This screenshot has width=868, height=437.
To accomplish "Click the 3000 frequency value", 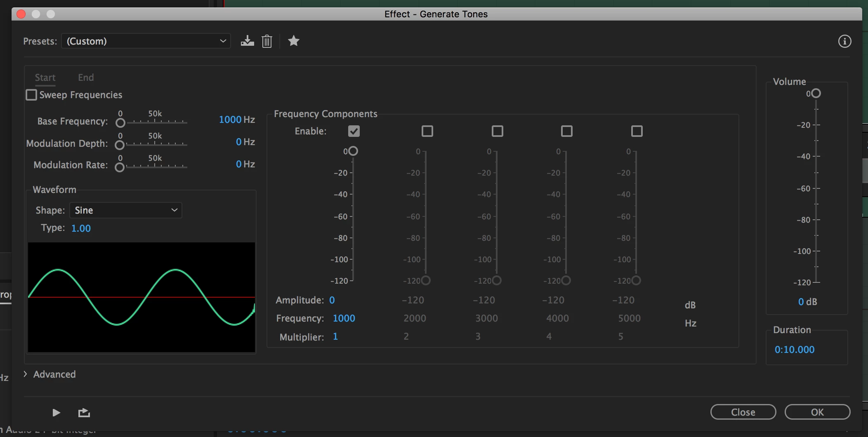I will point(486,318).
